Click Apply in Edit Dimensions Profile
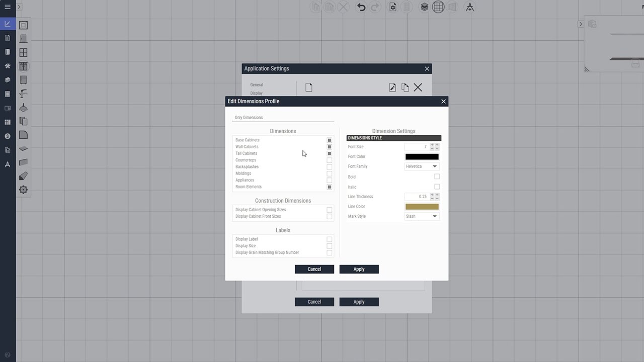 point(359,269)
